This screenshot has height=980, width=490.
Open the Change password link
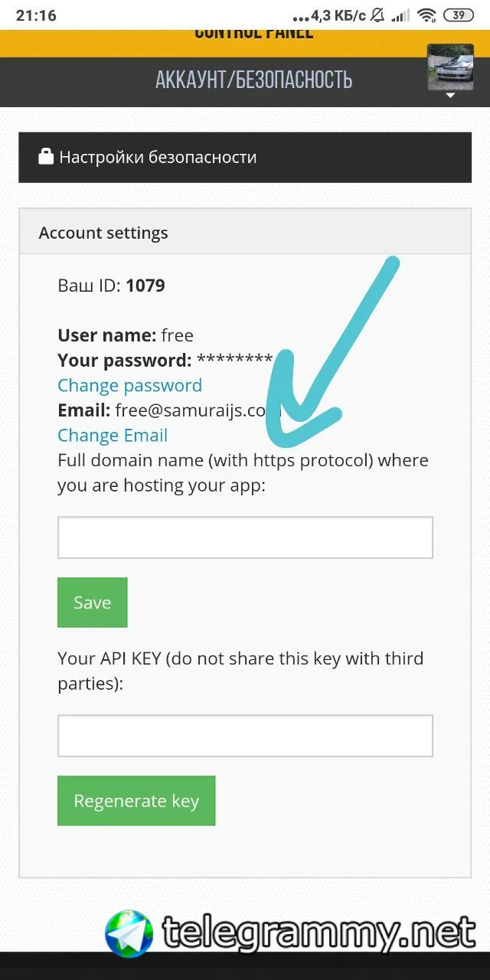click(129, 385)
